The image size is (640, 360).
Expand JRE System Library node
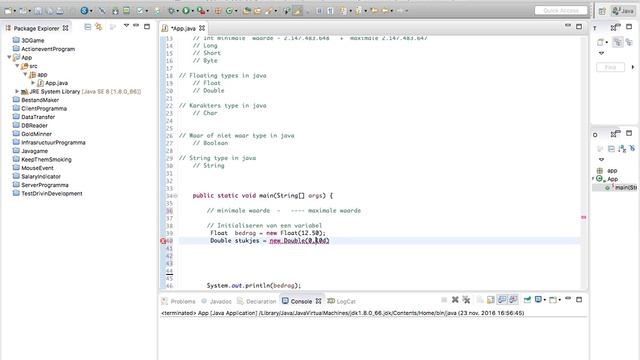pyautogui.click(x=17, y=91)
